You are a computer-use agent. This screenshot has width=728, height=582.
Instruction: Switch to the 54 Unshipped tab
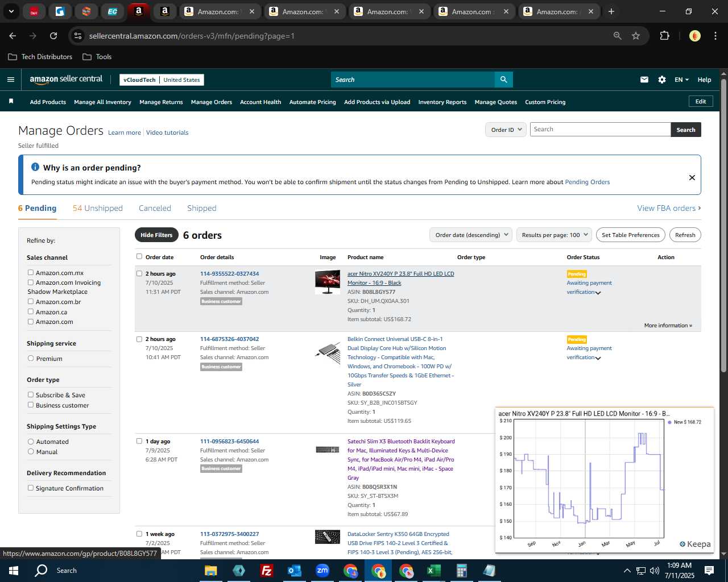pyautogui.click(x=98, y=208)
